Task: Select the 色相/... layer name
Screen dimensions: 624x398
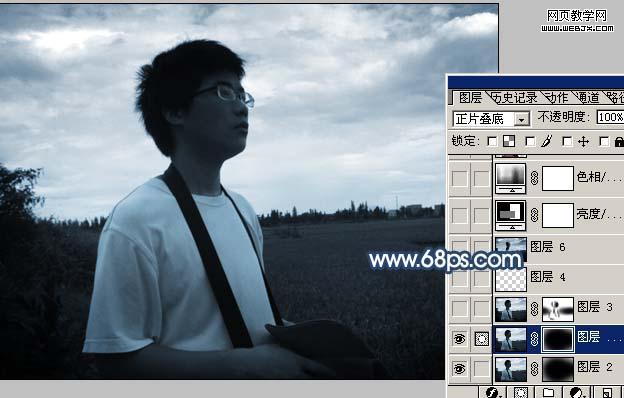Action: [x=599, y=177]
